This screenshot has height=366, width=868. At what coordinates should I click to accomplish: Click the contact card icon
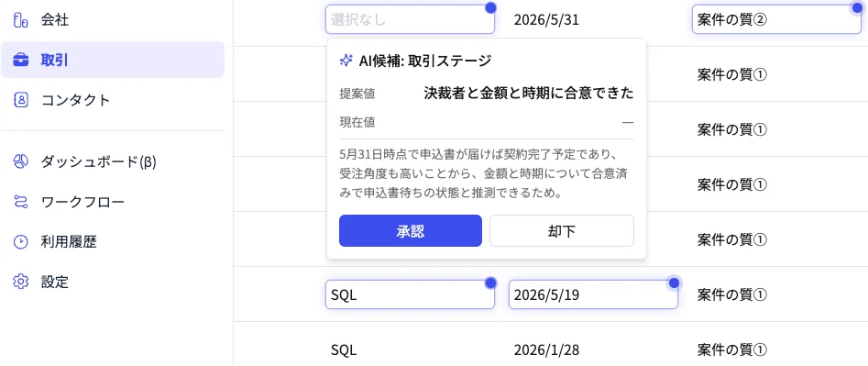(20, 100)
